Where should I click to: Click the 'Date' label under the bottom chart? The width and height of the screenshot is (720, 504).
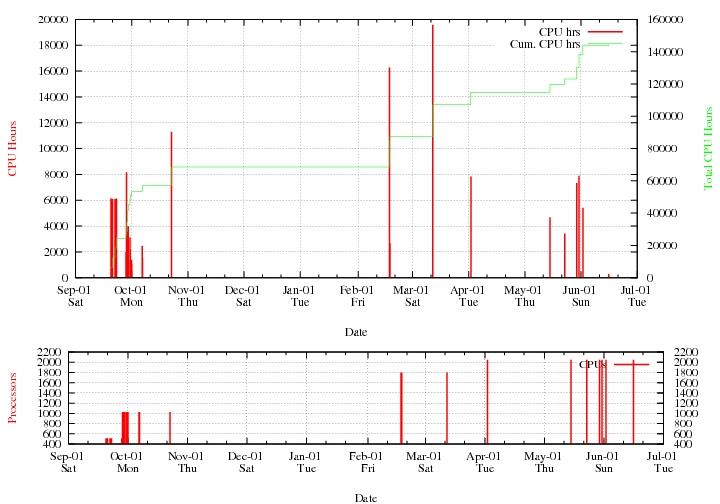366,498
